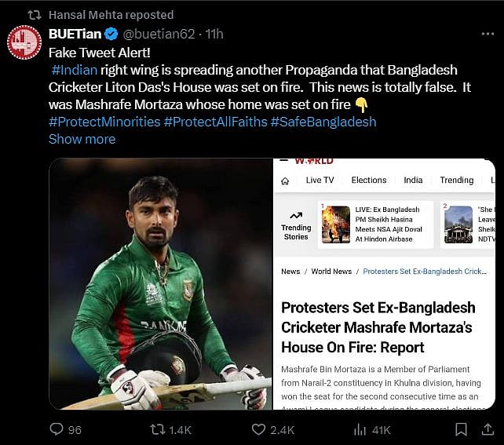Open the #Indian hashtag
This screenshot has width=504, height=445.
[75, 70]
